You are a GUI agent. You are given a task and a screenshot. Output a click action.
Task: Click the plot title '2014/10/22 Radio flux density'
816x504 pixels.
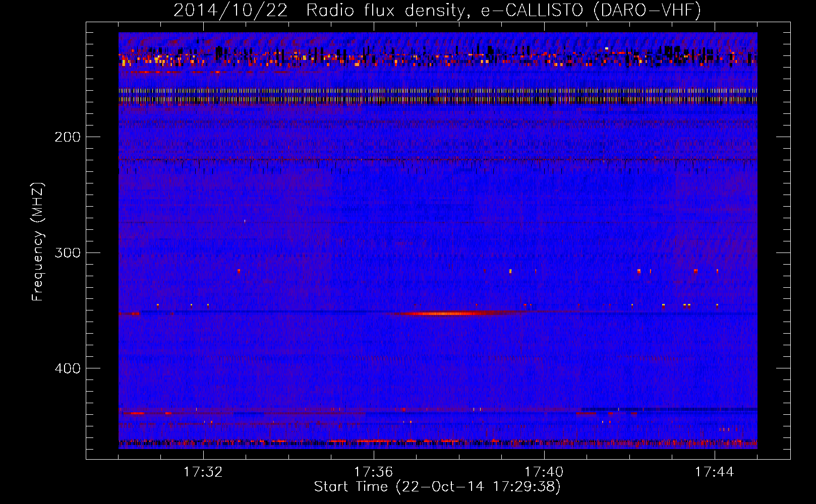(437, 11)
